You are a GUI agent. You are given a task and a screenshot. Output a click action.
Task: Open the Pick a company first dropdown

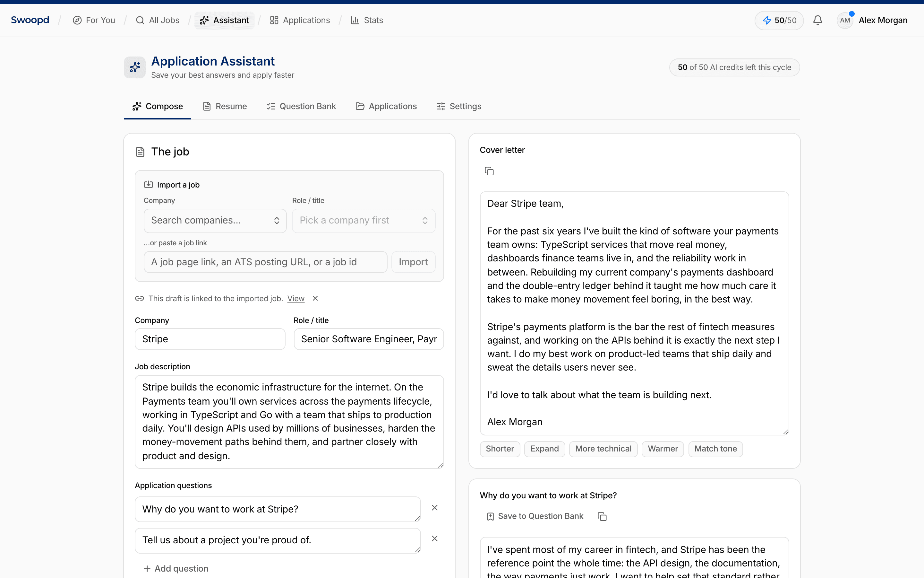(364, 221)
